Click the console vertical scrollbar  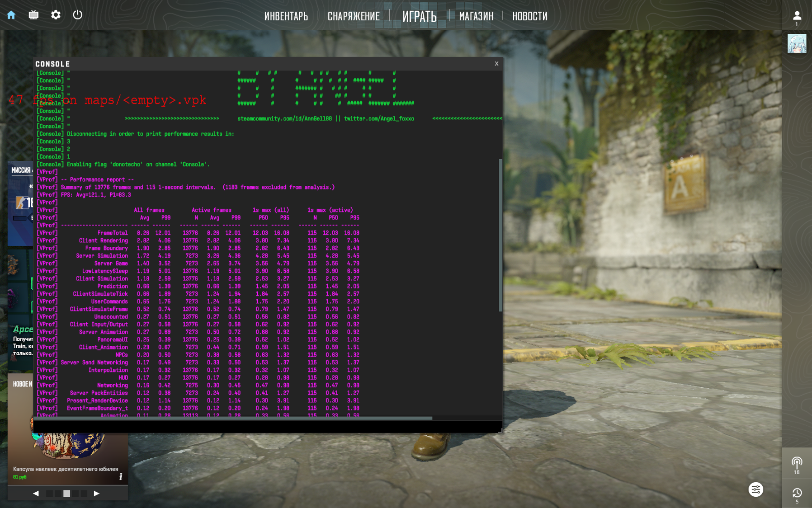tap(500, 235)
